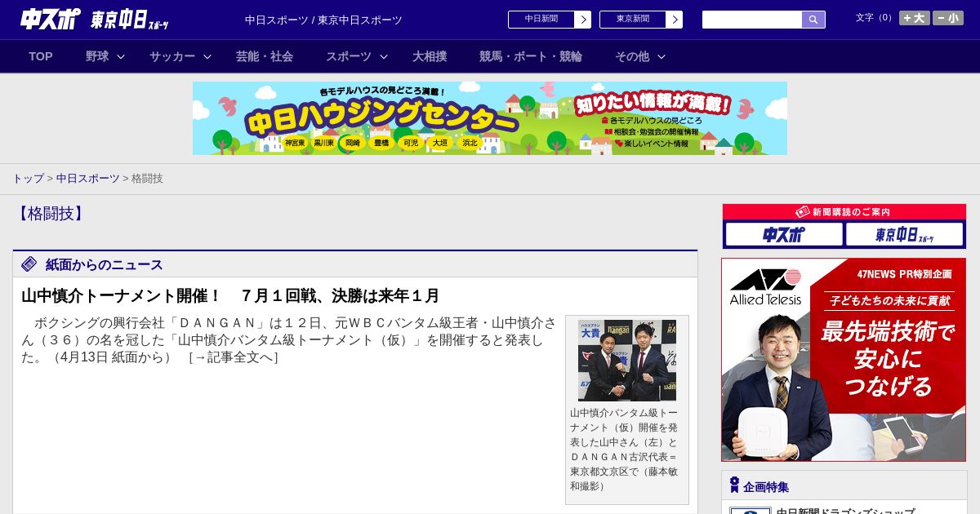The image size is (980, 514).
Task: Click the magnifier search button
Action: click(x=813, y=20)
